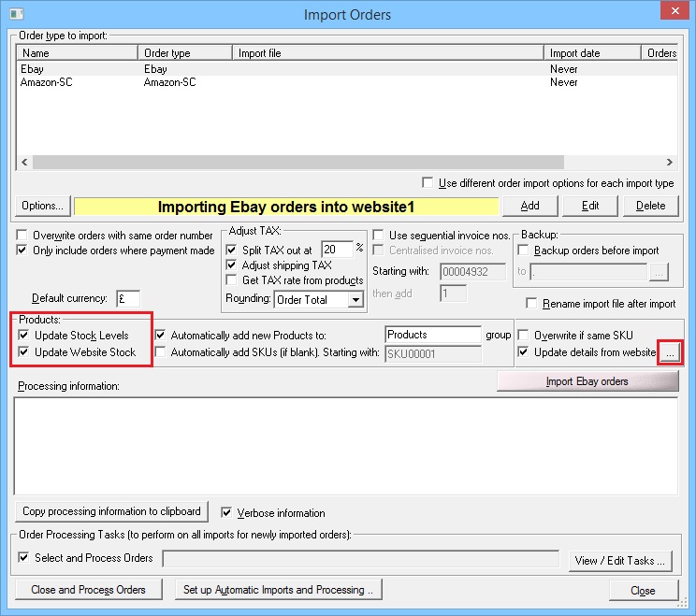696x616 pixels.
Task: Enable Use sequential invoice nos. checkbox
Action: click(378, 235)
